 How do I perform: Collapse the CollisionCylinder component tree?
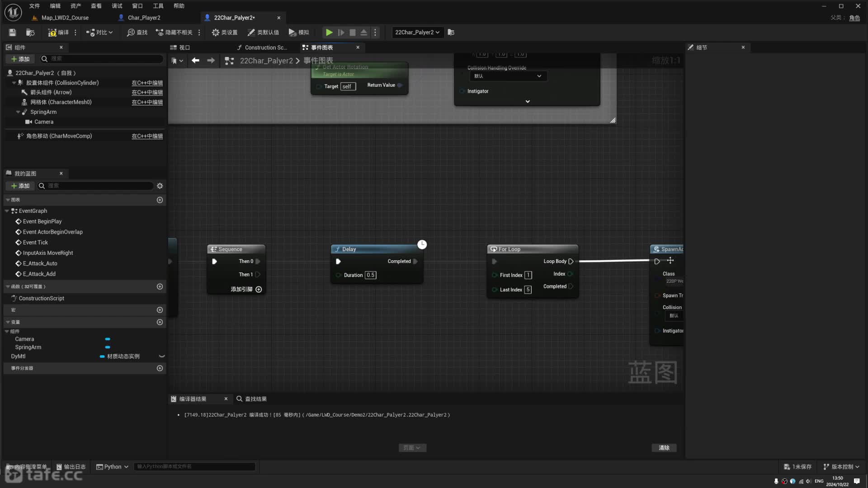point(14,83)
